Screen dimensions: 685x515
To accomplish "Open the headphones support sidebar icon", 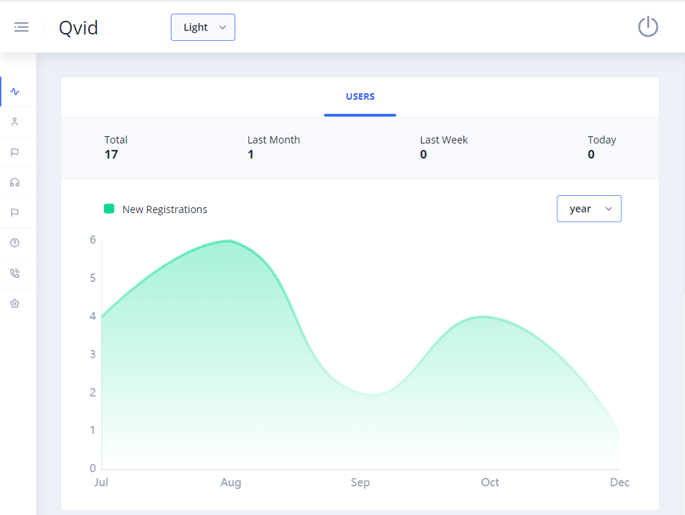I will point(15,183).
